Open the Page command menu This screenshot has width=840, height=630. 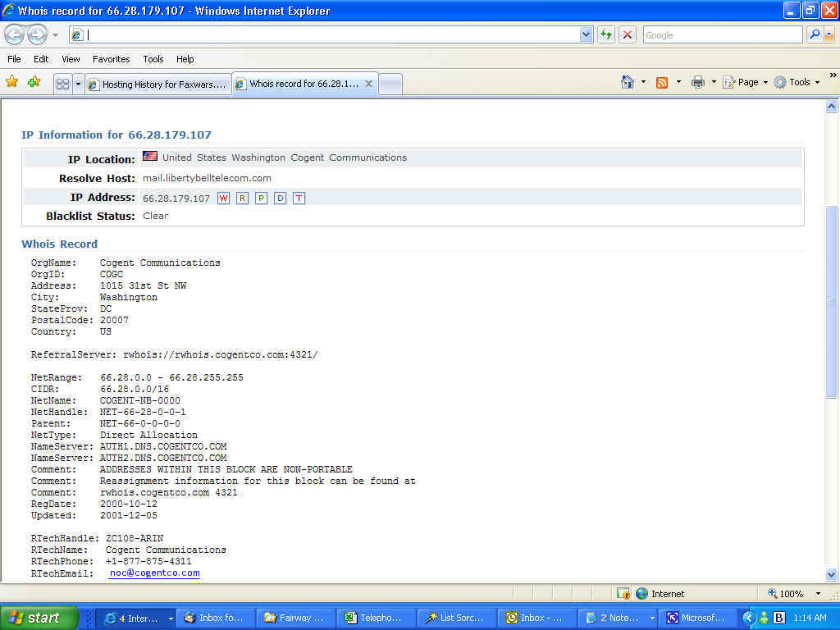746,82
